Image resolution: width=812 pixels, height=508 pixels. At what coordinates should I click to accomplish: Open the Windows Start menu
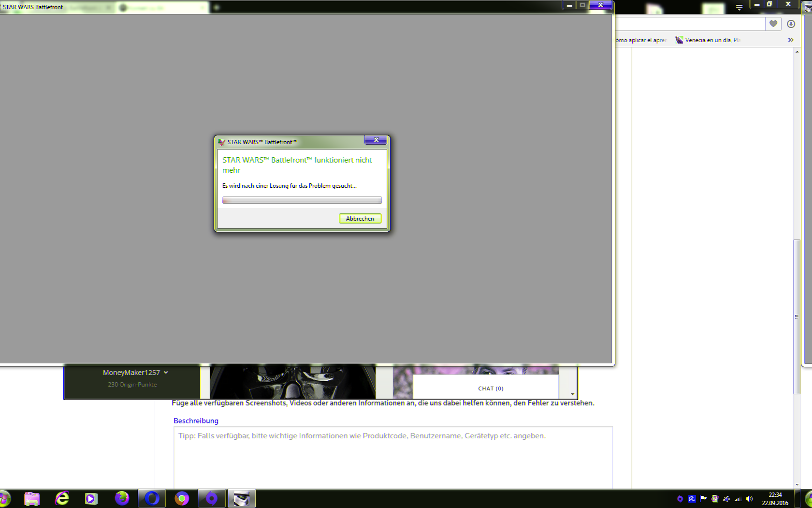click(4, 498)
